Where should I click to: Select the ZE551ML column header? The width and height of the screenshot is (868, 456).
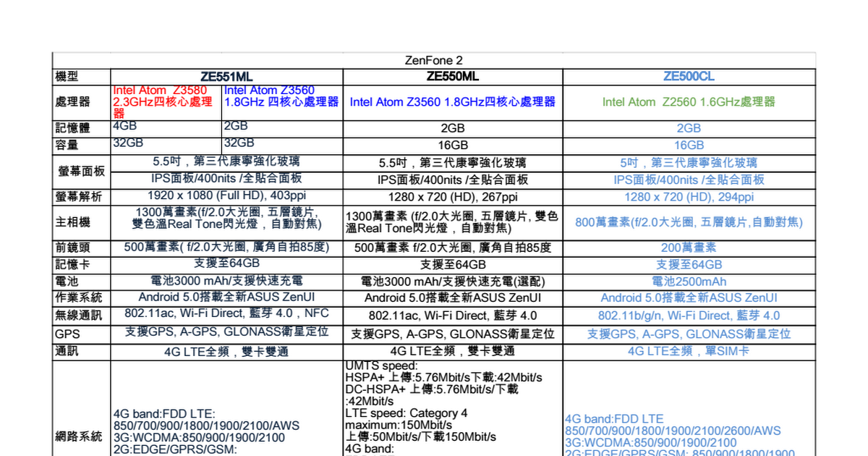click(226, 77)
